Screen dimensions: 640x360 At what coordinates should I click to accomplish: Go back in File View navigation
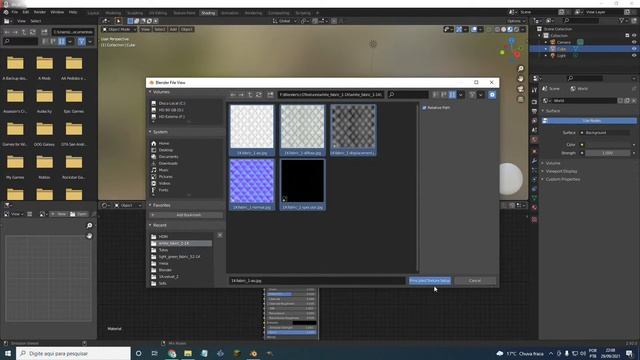coord(233,95)
